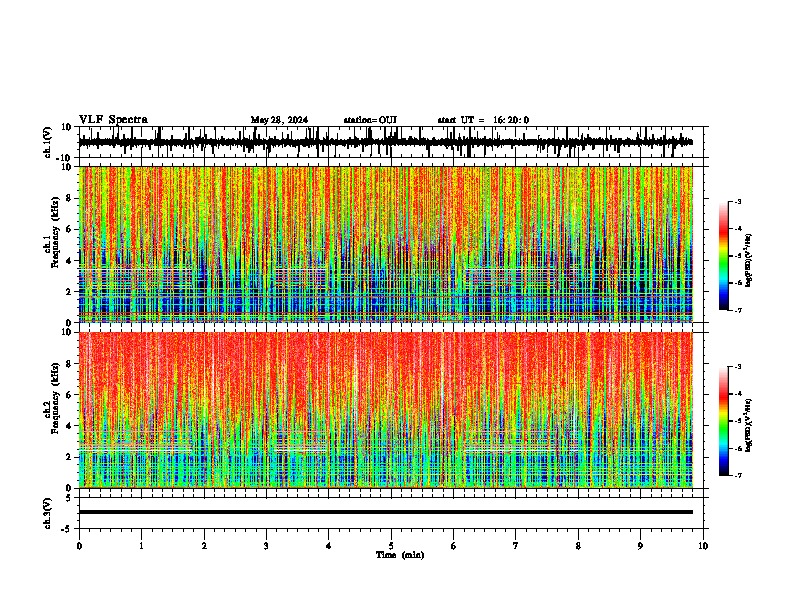Click the "-7" label on ch.2 color bar

[x=737, y=475]
